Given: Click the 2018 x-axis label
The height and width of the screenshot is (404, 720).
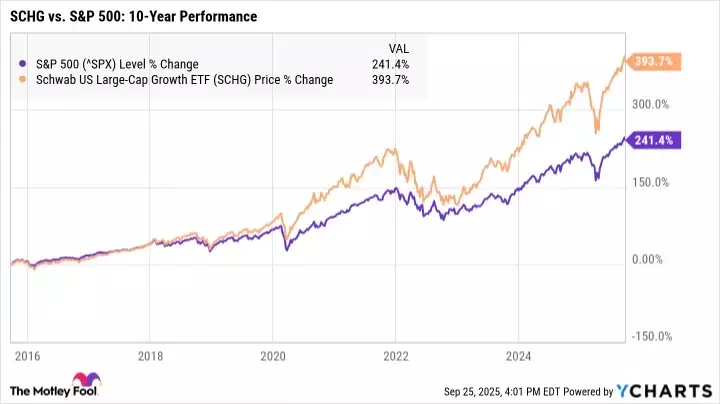Looking at the screenshot, I should [150, 354].
